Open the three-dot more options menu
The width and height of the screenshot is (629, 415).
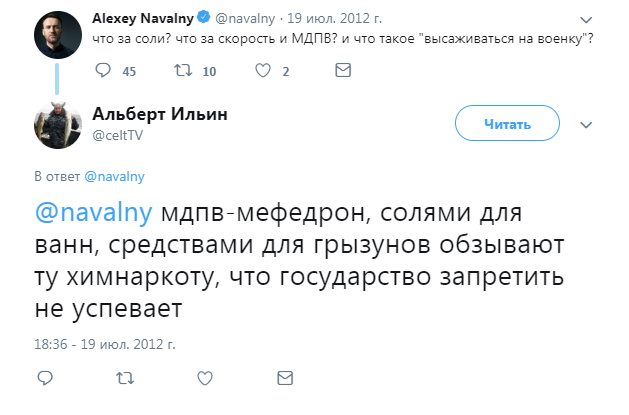click(x=586, y=124)
